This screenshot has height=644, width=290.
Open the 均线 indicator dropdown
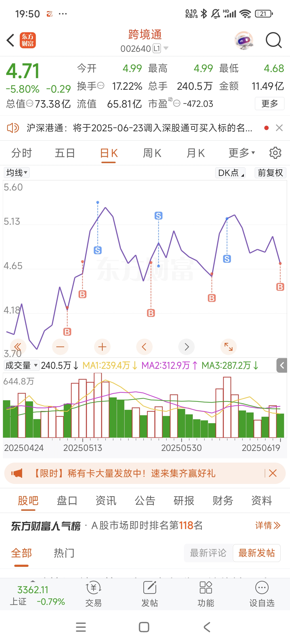click(16, 172)
